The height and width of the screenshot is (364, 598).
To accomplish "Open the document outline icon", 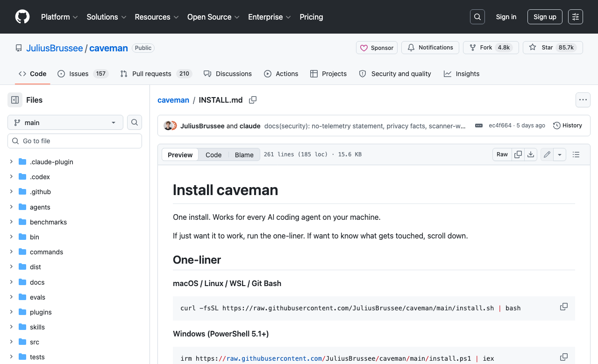I will [576, 154].
